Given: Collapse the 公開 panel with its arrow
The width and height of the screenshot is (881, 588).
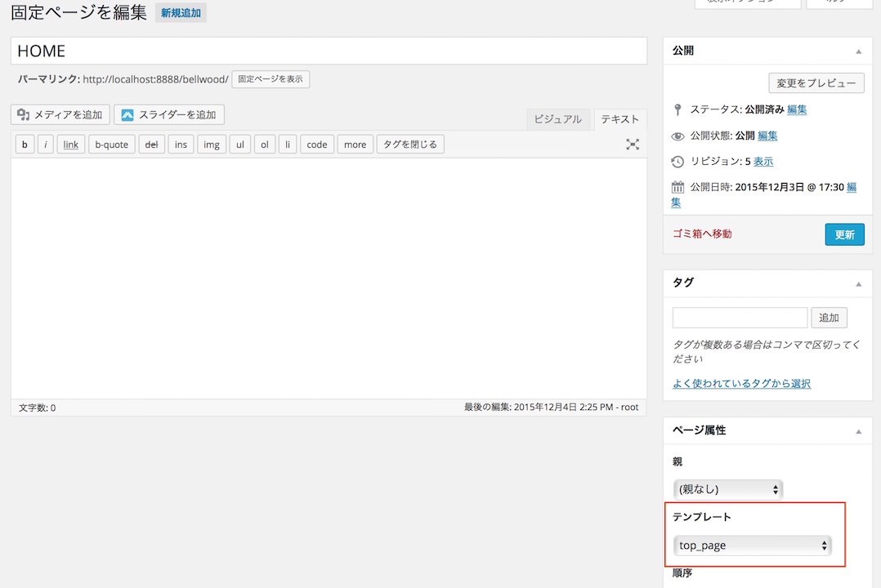Looking at the screenshot, I should click(858, 51).
